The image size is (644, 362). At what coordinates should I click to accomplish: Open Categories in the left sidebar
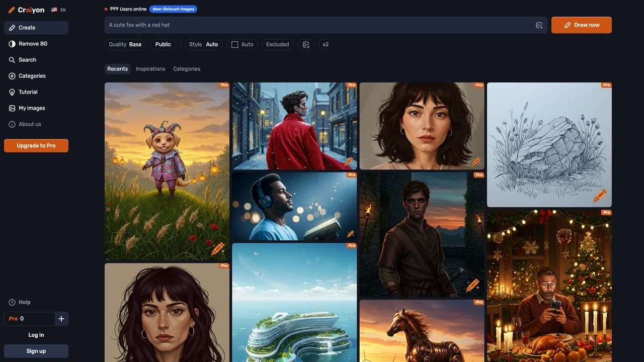pyautogui.click(x=36, y=76)
